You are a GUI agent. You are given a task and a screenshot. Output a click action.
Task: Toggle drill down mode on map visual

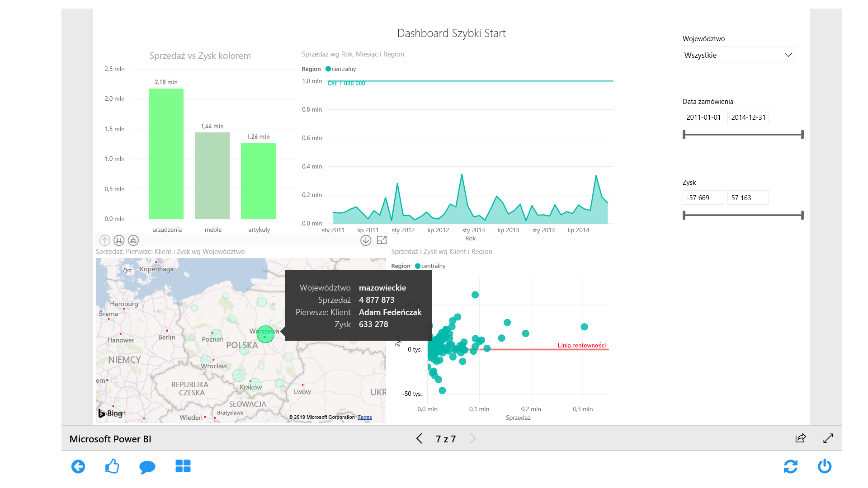[366, 240]
